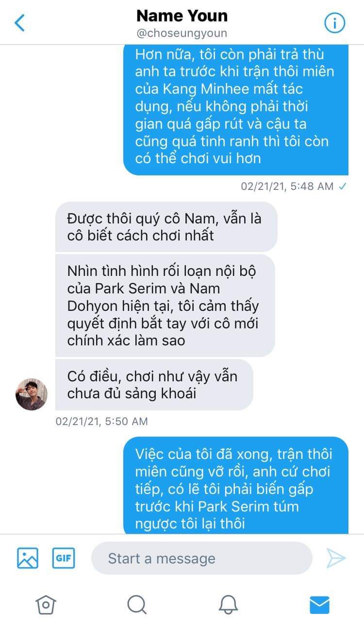Attach a photo with the image icon
This screenshot has width=364, height=630.
(28, 558)
